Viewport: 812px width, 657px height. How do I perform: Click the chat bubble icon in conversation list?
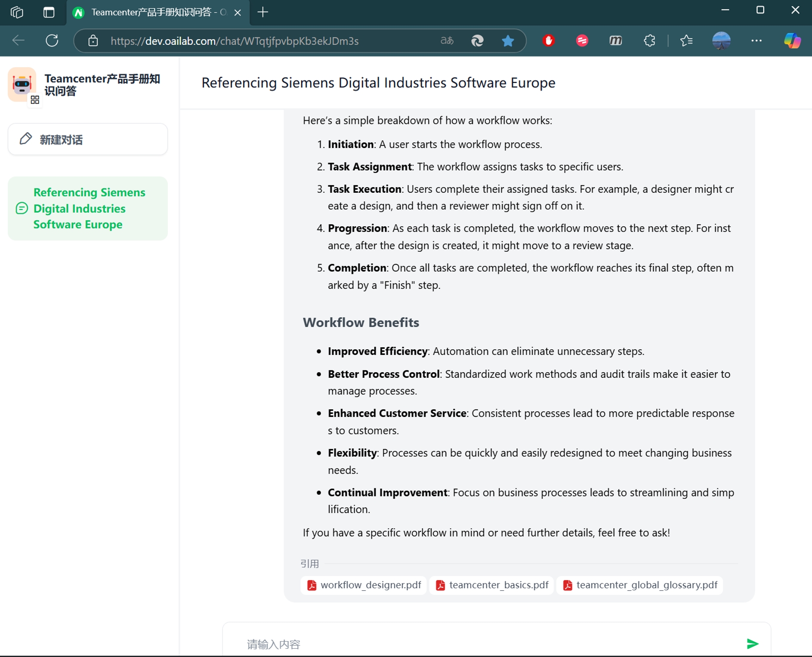[x=22, y=208]
